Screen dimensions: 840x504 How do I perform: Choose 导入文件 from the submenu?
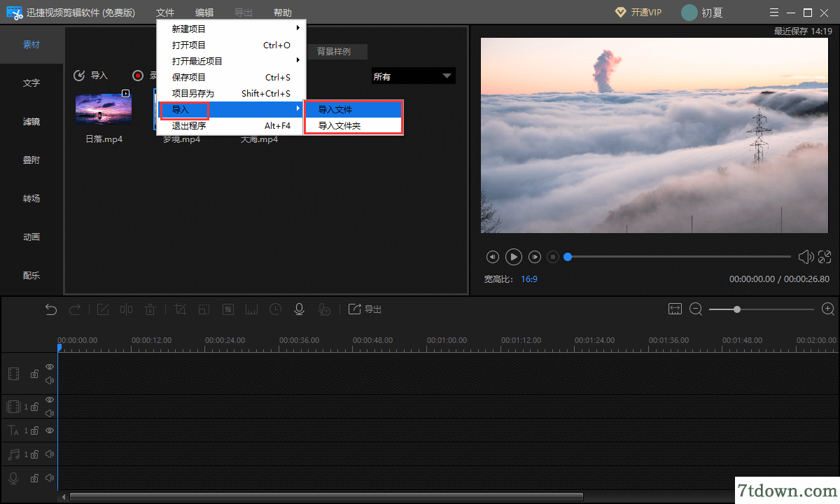click(x=353, y=109)
